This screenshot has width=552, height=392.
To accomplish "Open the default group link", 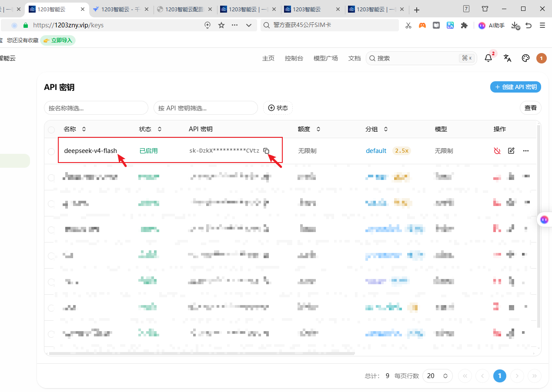I will (x=376, y=151).
